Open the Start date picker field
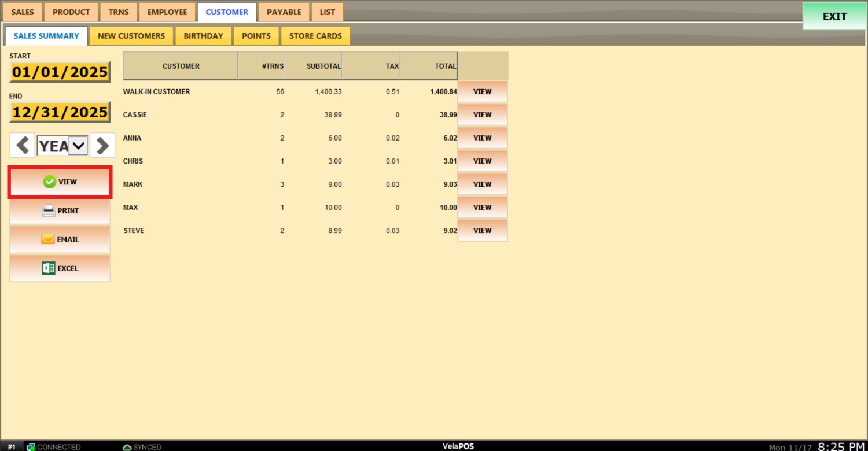Image resolution: width=868 pixels, height=451 pixels. [x=60, y=72]
